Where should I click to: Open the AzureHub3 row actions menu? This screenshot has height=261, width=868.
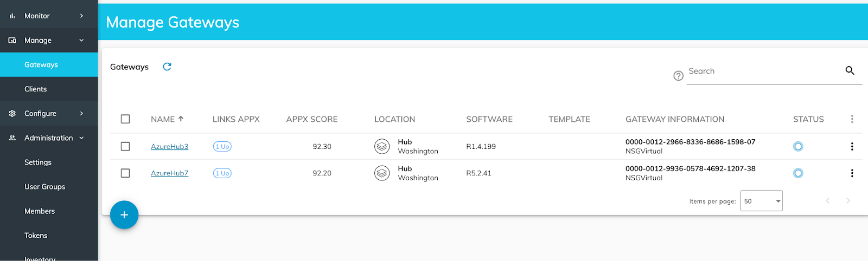(852, 146)
